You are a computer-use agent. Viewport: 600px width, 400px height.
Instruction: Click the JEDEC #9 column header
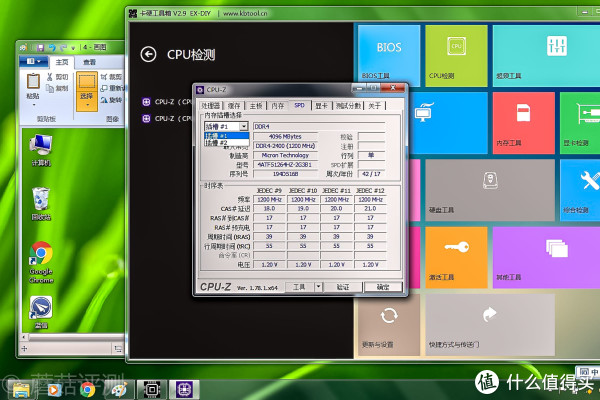click(x=269, y=190)
